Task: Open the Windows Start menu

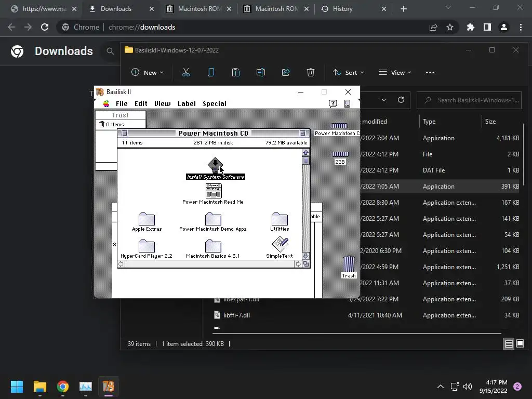Action: [x=17, y=387]
